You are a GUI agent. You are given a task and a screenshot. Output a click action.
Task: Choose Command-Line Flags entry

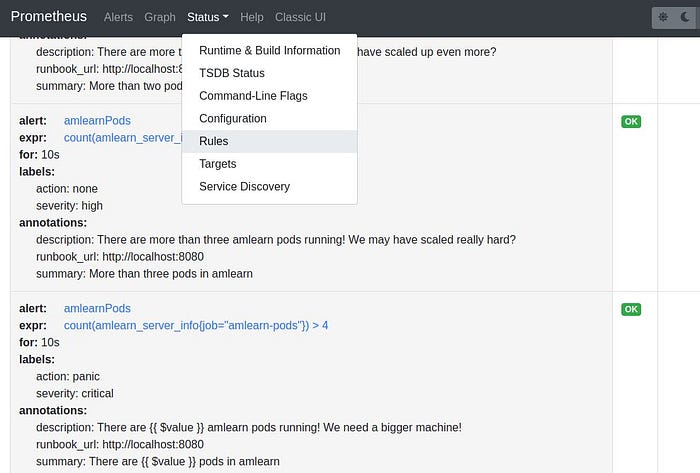[x=270, y=96]
